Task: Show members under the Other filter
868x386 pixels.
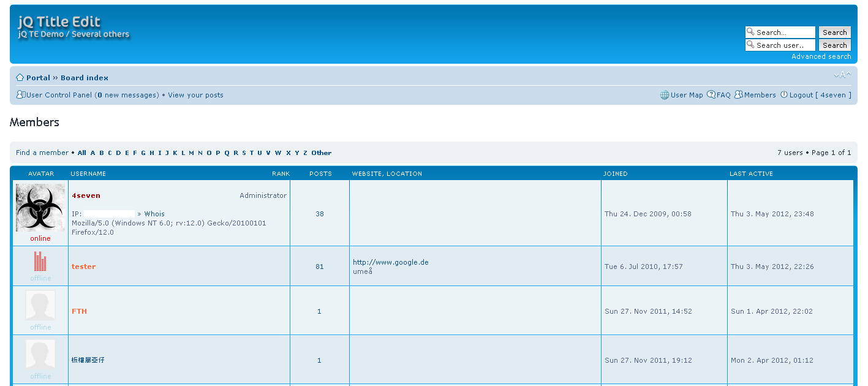Action: (x=321, y=153)
